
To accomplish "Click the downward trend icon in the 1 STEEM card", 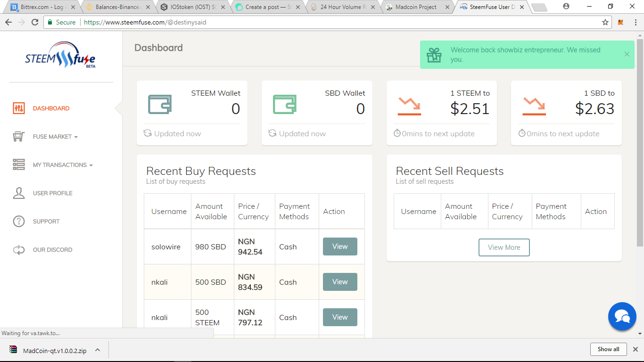I will click(409, 106).
